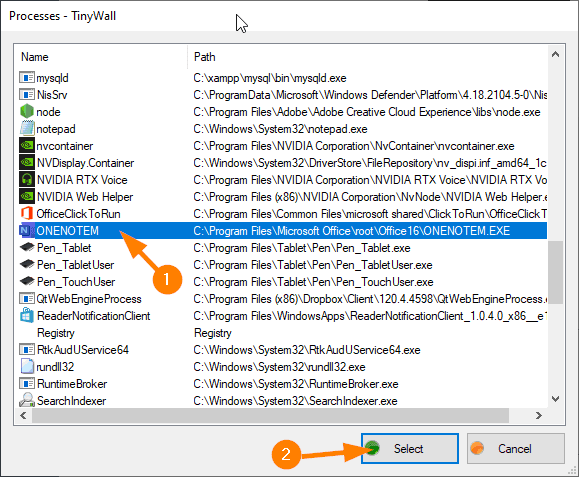The height and width of the screenshot is (477, 579).
Task: Click the horizontal scrollbar thumb
Action: pyautogui.click(x=270, y=416)
